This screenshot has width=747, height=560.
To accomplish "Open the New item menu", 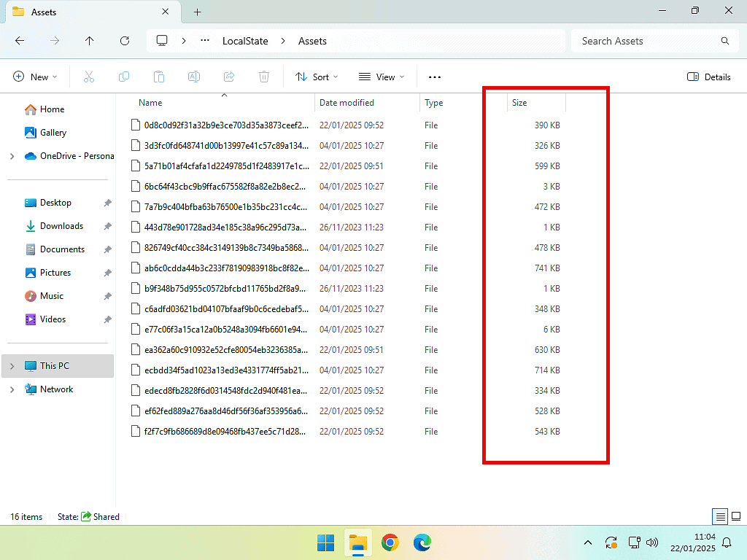I will tap(34, 77).
